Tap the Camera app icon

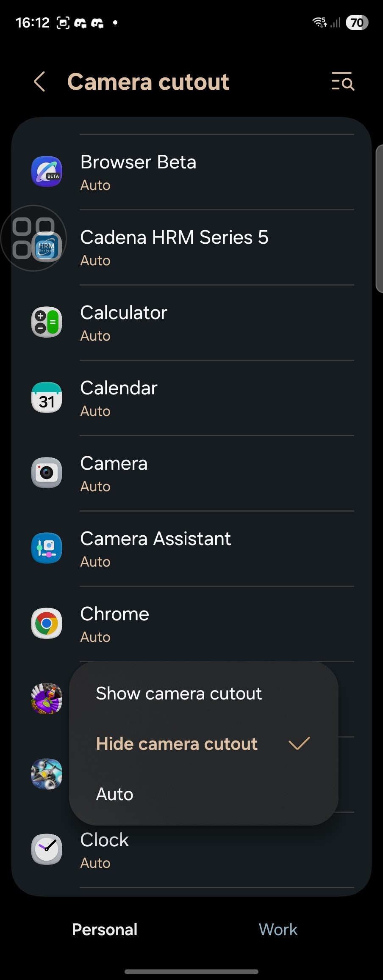pos(47,473)
